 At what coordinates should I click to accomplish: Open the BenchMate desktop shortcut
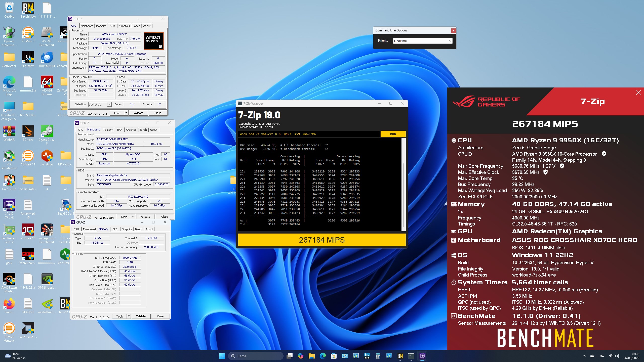coord(28,10)
